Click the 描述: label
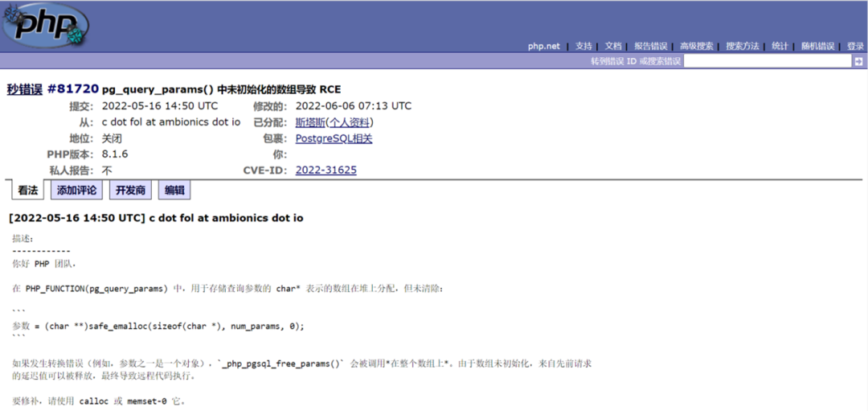Viewport: 868px width, 411px height. click(23, 240)
